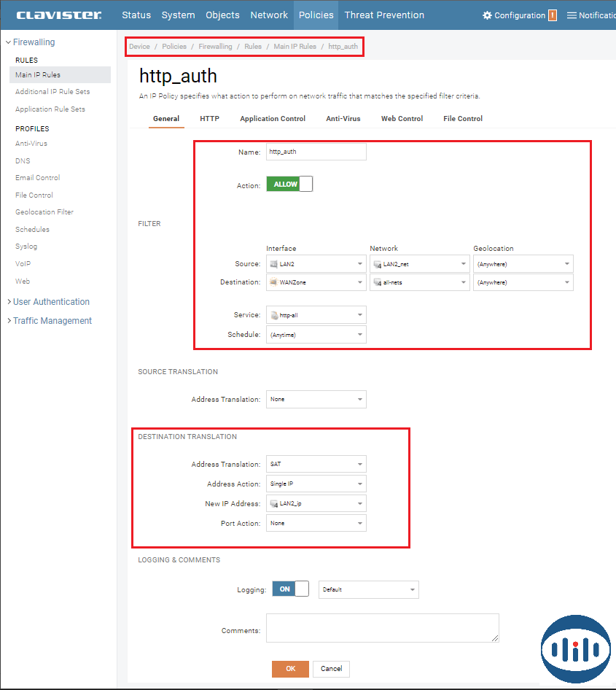The width and height of the screenshot is (616, 690).
Task: Open Notifications hamburger menu icon
Action: click(572, 15)
